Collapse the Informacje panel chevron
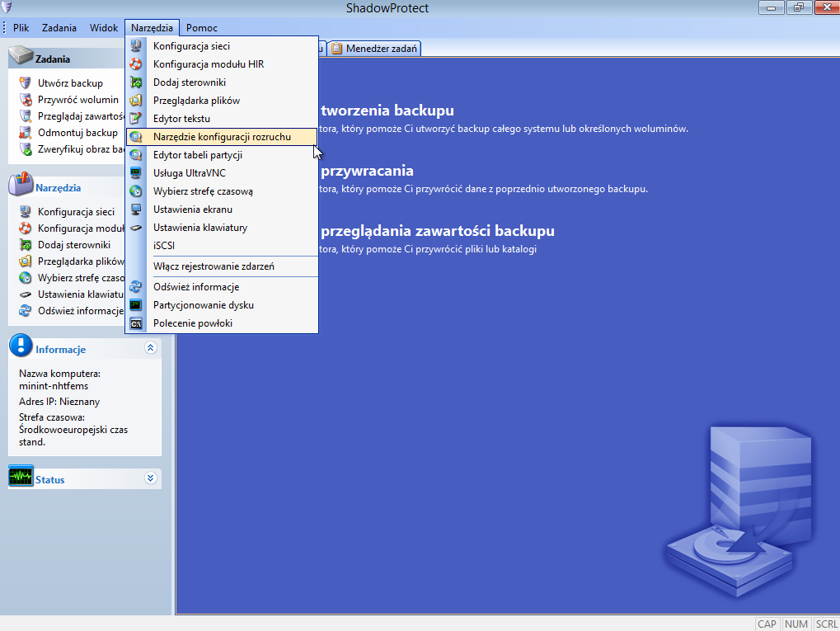Viewport: 840px width, 631px height. [x=151, y=348]
